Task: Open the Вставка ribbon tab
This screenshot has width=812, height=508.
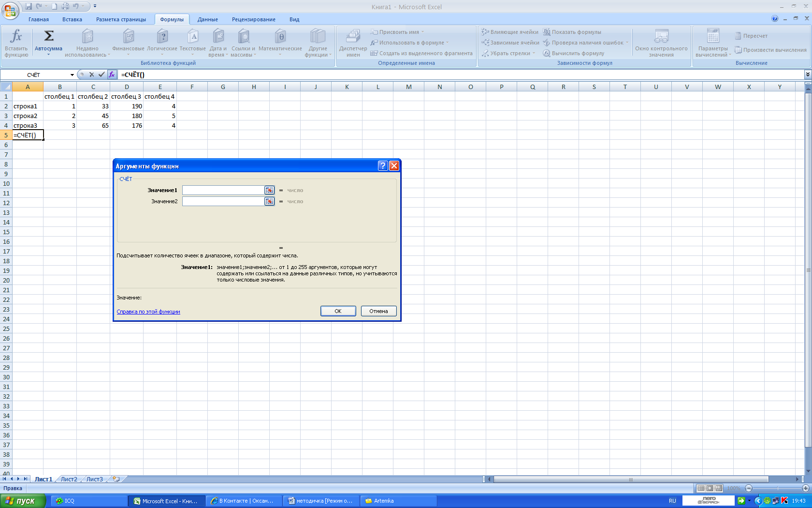Action: tap(72, 19)
